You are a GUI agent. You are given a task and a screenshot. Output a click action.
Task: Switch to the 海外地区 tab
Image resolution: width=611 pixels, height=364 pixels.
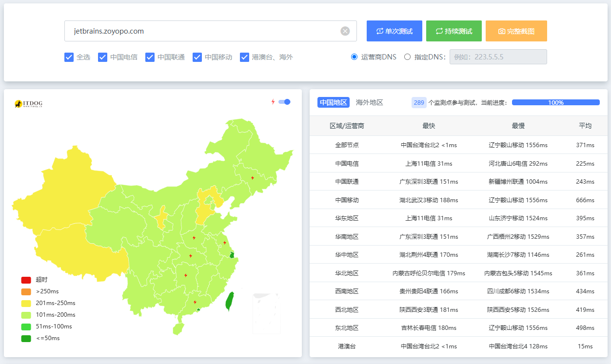pos(370,102)
